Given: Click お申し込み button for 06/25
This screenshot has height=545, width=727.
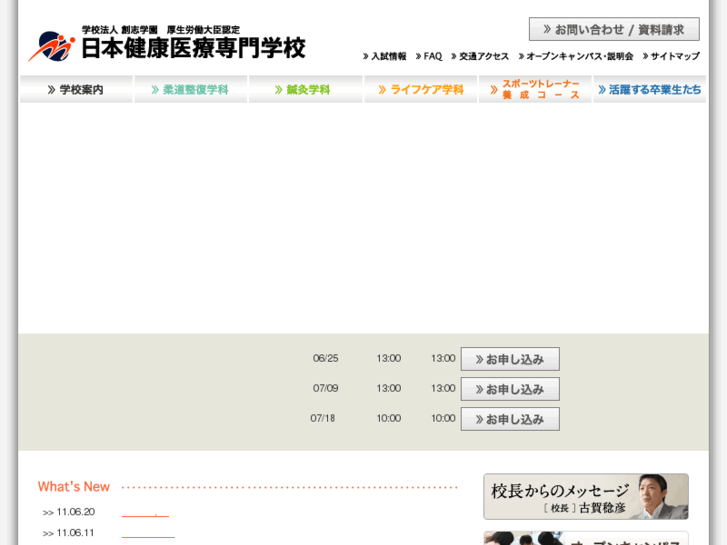Looking at the screenshot, I should [510, 359].
